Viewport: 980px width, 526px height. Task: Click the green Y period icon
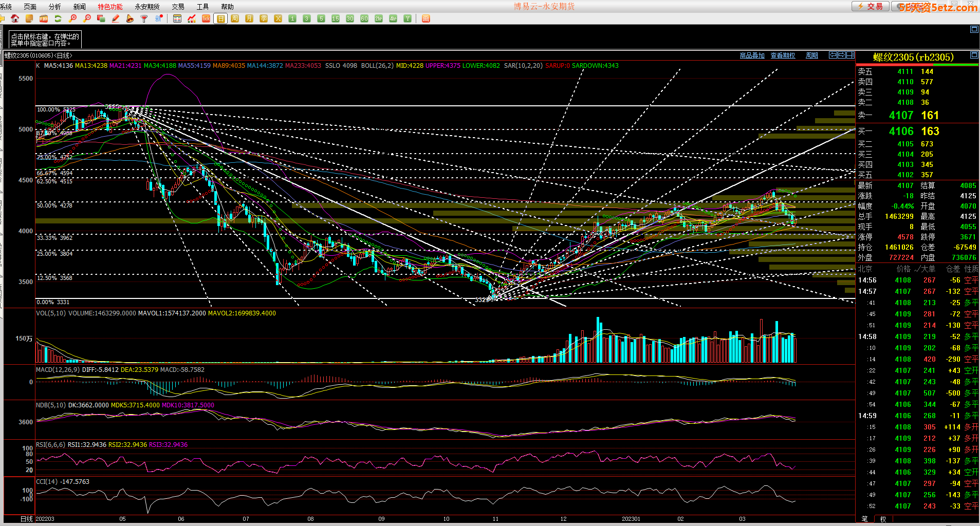tap(408, 18)
